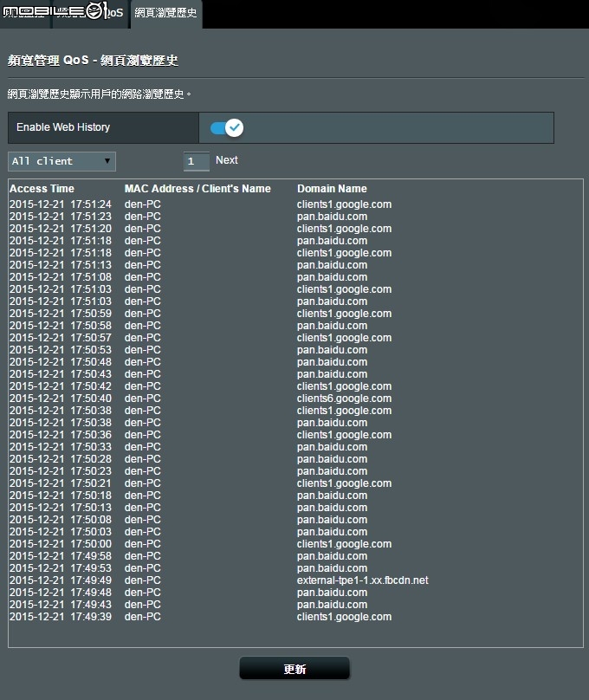Select external-tpe1-1.xx.fbcdn.net domain entry
This screenshot has width=589, height=700.
362,580
